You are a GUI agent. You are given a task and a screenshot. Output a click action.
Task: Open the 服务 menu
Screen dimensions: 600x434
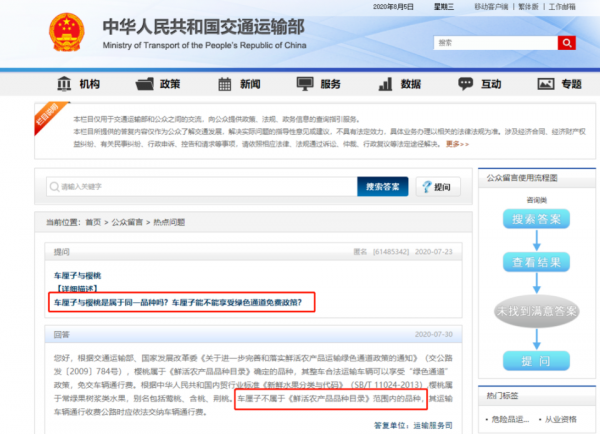point(331,84)
